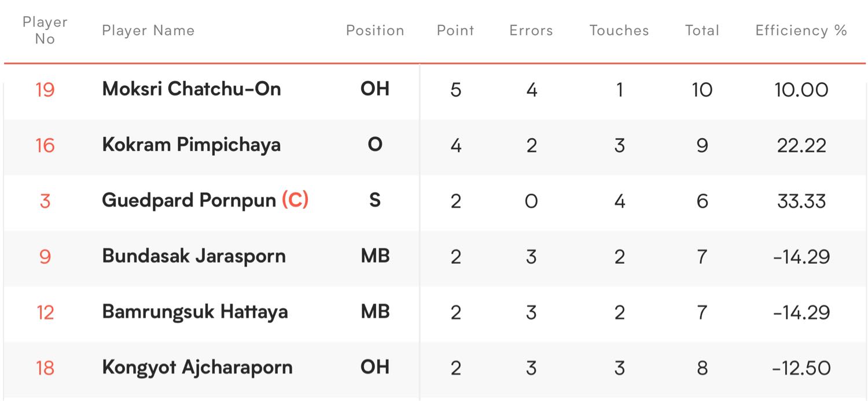
Task: Open player Bundasak Jarasporn
Action: [194, 256]
